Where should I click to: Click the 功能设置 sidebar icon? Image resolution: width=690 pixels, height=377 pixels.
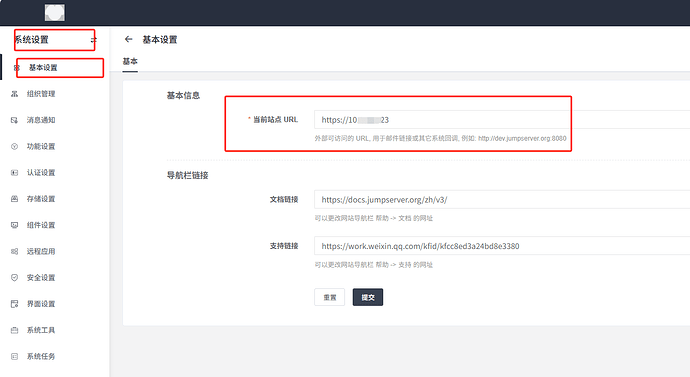pyautogui.click(x=15, y=146)
